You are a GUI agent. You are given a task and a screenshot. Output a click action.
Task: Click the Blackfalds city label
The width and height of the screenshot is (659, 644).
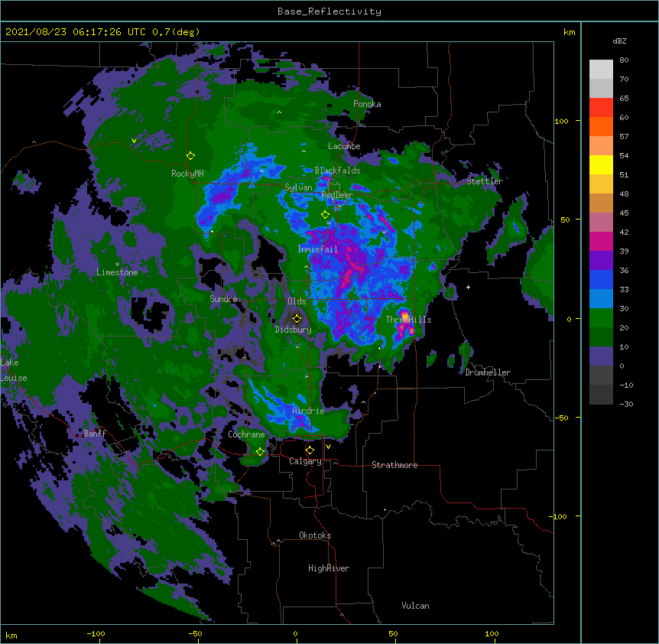click(337, 171)
